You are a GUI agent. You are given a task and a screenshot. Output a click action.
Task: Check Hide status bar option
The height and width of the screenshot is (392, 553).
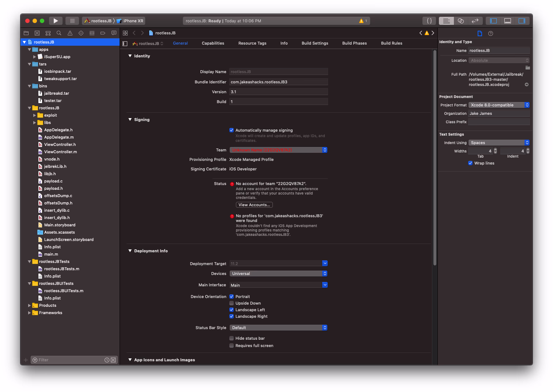[x=232, y=338]
